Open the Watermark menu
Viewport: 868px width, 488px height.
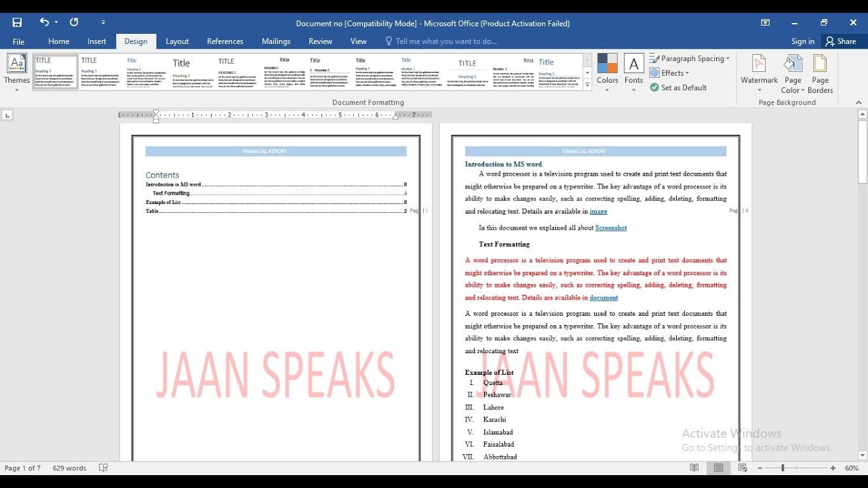759,73
